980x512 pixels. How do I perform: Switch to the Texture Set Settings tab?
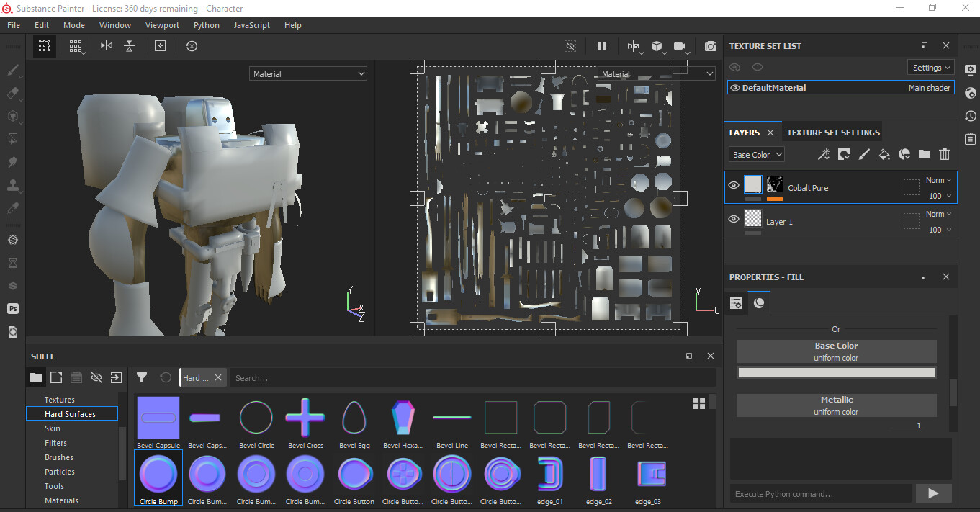[833, 132]
